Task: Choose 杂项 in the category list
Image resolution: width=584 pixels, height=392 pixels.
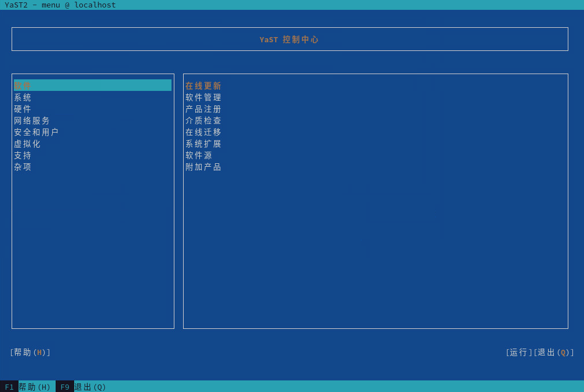Action: pyautogui.click(x=23, y=167)
